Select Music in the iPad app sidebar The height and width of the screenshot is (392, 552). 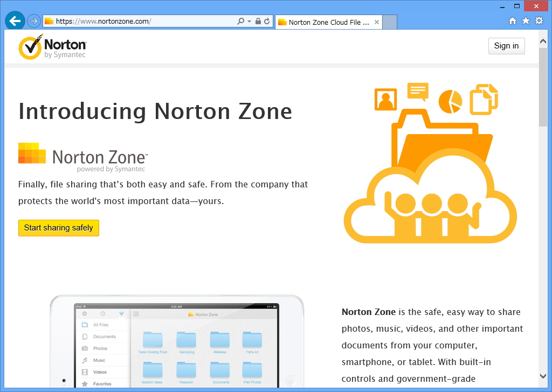click(x=84, y=360)
